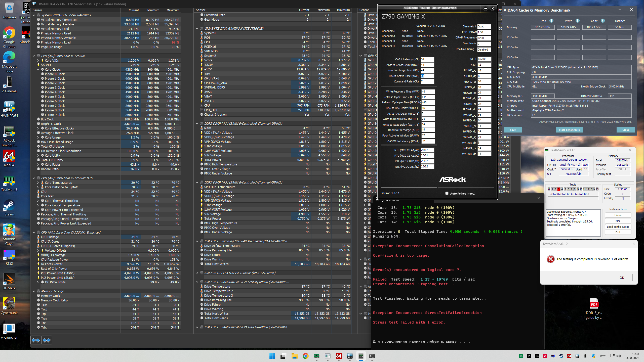Click Start Benchmark button

point(569,130)
